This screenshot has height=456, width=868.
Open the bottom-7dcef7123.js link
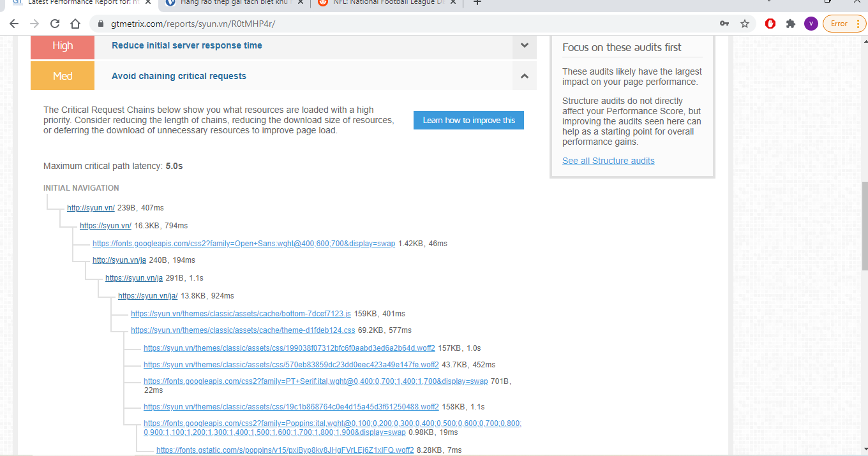click(241, 314)
